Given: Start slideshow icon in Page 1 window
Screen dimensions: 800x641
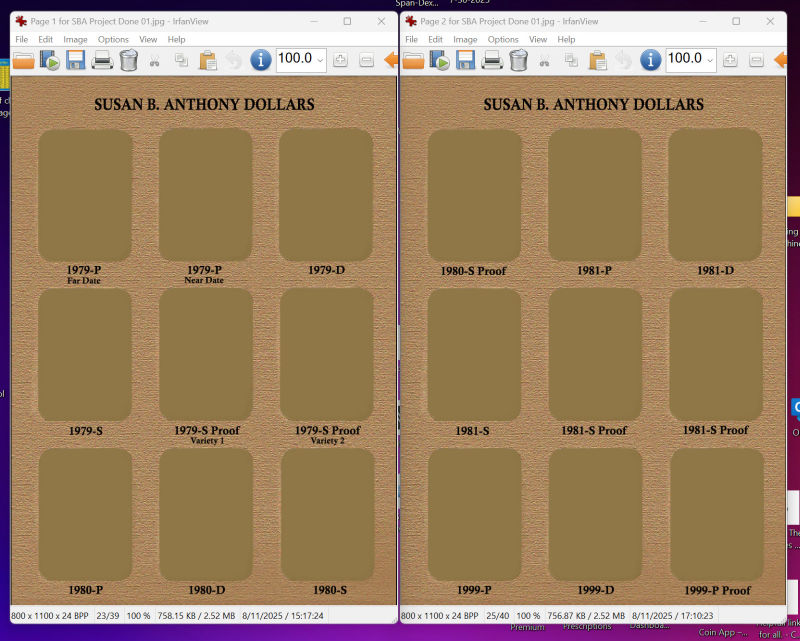Looking at the screenshot, I should pos(49,60).
